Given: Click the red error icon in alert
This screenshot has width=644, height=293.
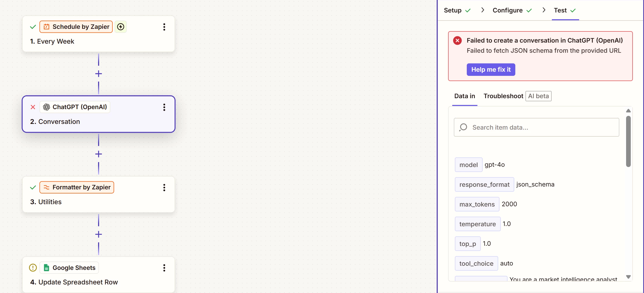Looking at the screenshot, I should pos(457,41).
